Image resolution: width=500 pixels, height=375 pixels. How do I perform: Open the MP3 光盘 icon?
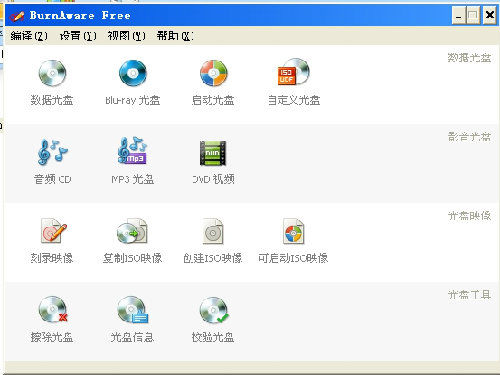pyautogui.click(x=132, y=151)
